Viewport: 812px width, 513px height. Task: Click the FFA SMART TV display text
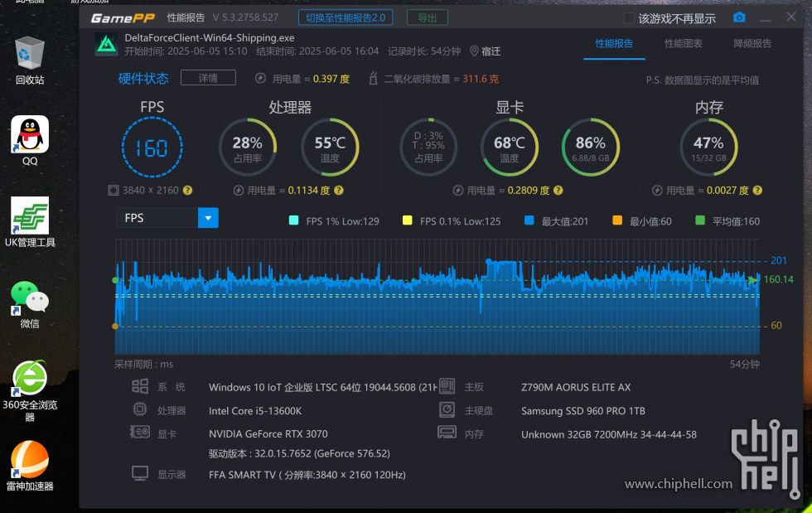[307, 475]
